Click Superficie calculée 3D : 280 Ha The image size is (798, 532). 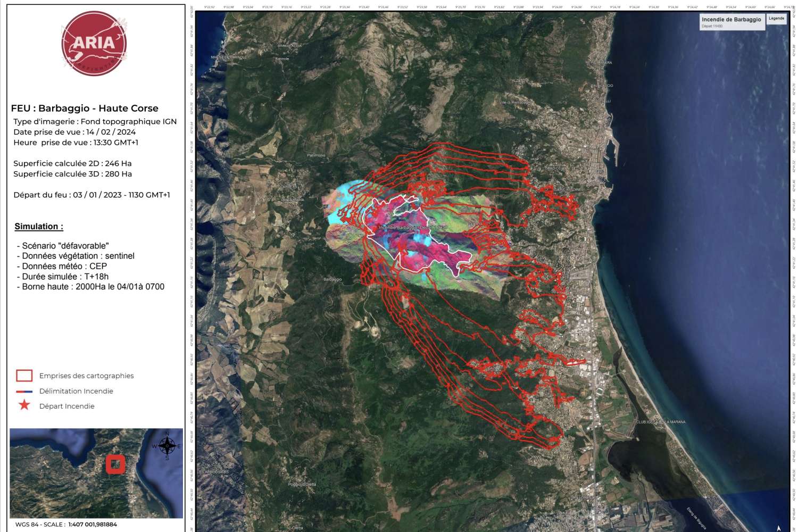coord(72,174)
